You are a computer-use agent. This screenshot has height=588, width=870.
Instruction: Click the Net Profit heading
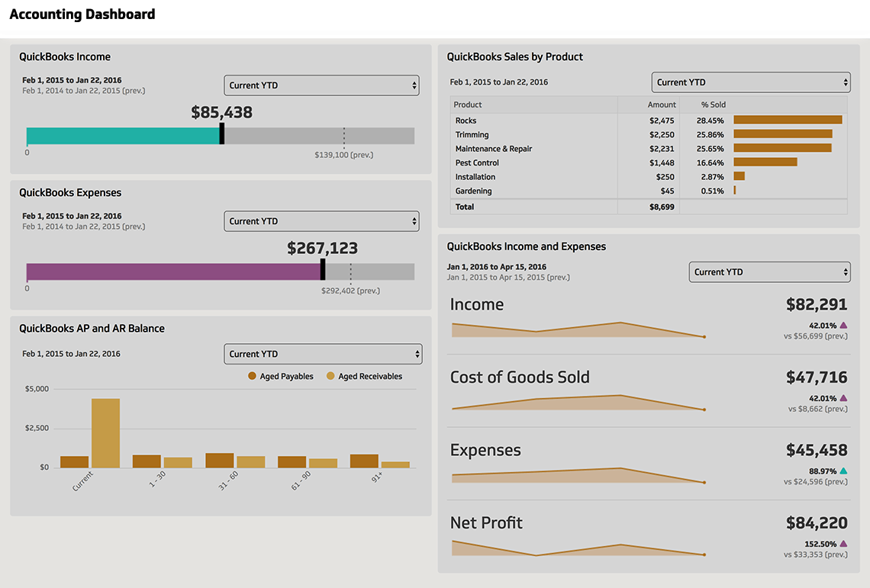coord(486,522)
